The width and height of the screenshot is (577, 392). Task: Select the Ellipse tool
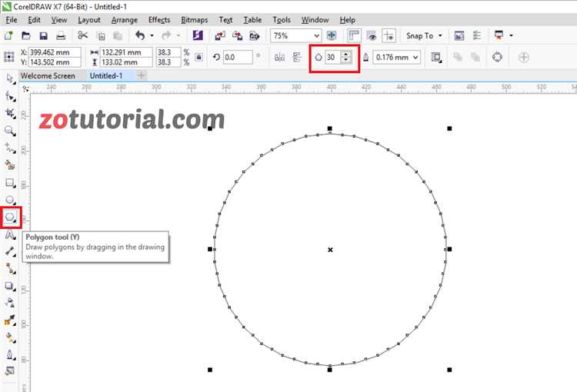click(10, 200)
